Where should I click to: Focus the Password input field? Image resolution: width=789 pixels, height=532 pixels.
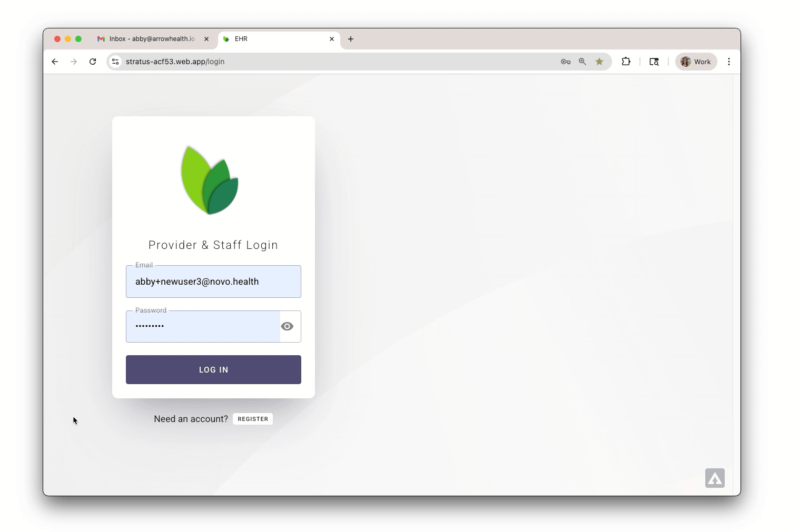click(x=203, y=326)
